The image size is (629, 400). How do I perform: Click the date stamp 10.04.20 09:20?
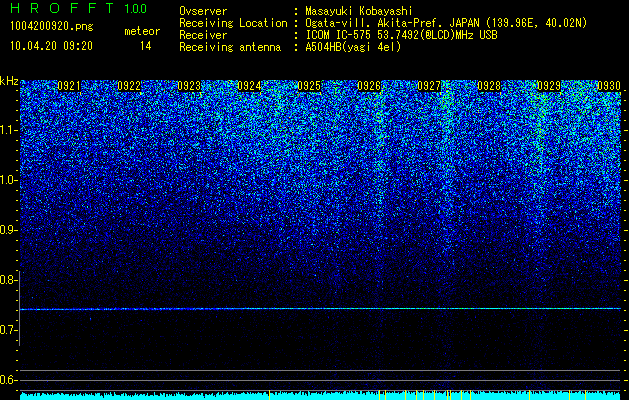[51, 46]
